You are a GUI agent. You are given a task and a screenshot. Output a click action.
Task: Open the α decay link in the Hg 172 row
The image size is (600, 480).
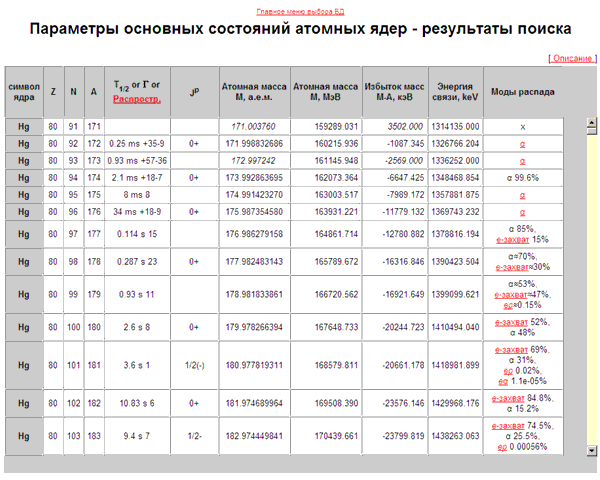click(x=523, y=144)
